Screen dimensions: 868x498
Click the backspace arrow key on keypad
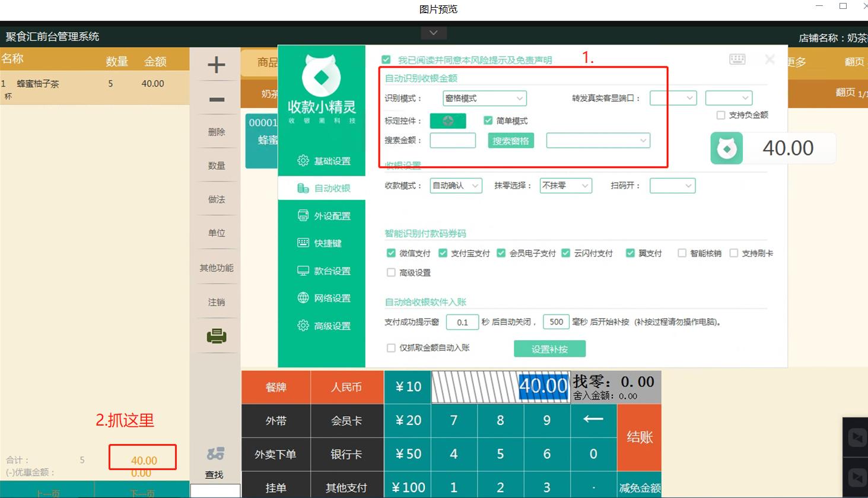(x=593, y=420)
